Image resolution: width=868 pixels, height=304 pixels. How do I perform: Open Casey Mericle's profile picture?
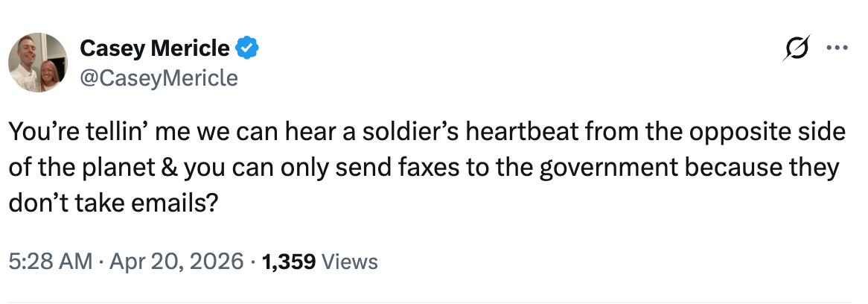point(38,63)
